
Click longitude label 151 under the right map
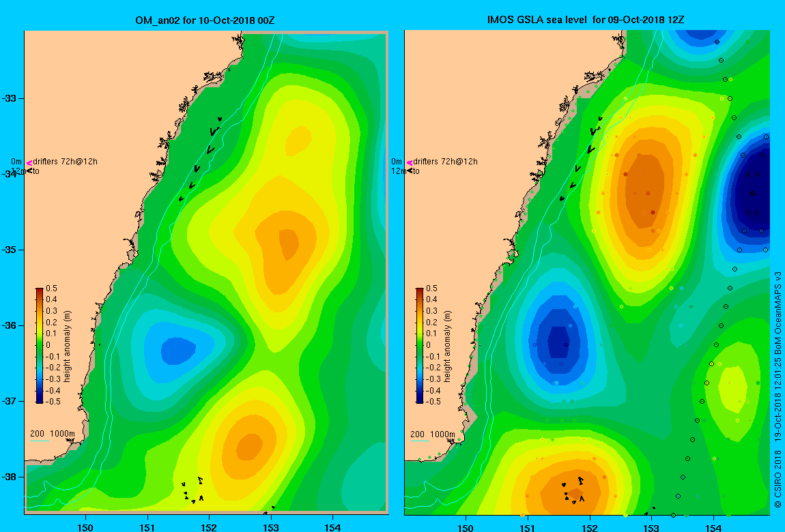(528, 527)
